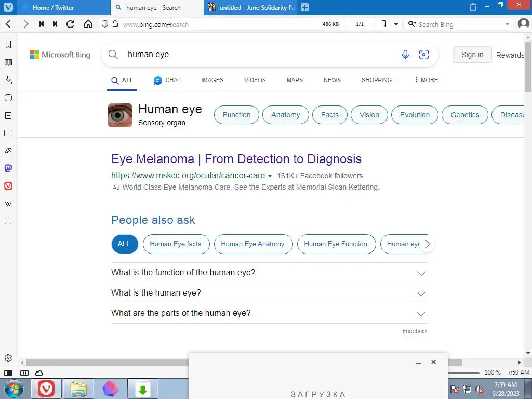Open tracker blocker shield icon

click(105, 24)
